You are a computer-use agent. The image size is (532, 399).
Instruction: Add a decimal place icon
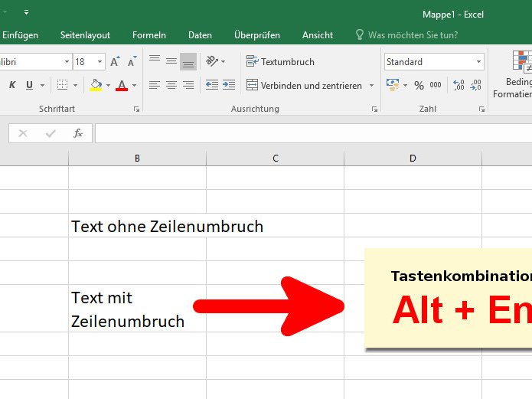459,85
